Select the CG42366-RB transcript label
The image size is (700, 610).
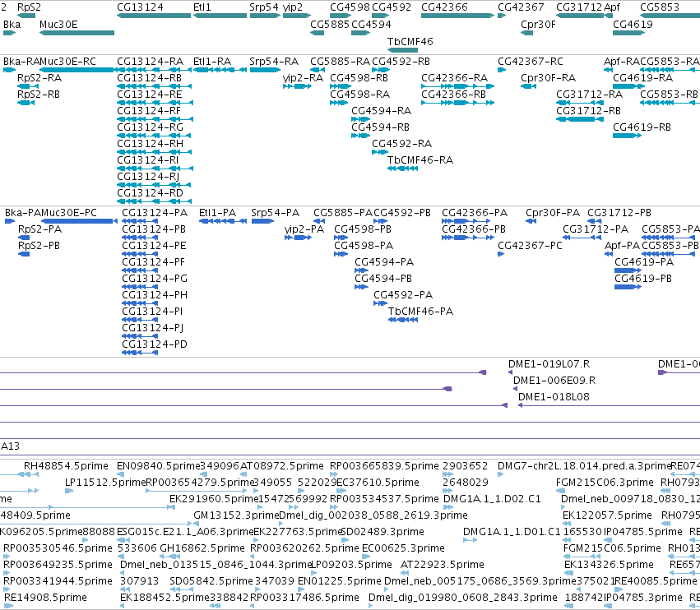click(453, 95)
